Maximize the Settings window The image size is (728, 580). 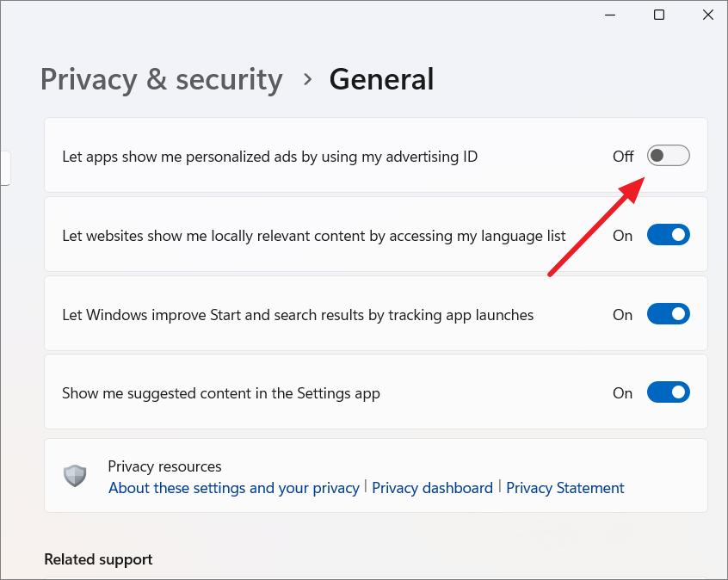(658, 15)
